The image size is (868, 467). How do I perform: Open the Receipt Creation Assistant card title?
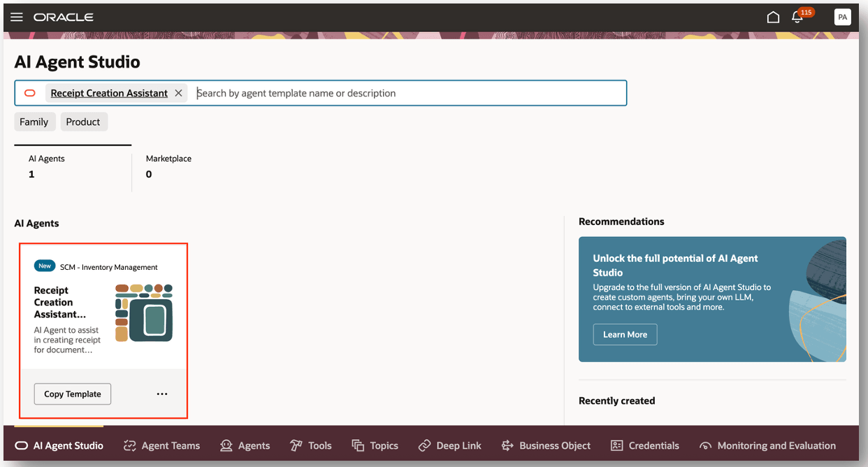tap(59, 302)
